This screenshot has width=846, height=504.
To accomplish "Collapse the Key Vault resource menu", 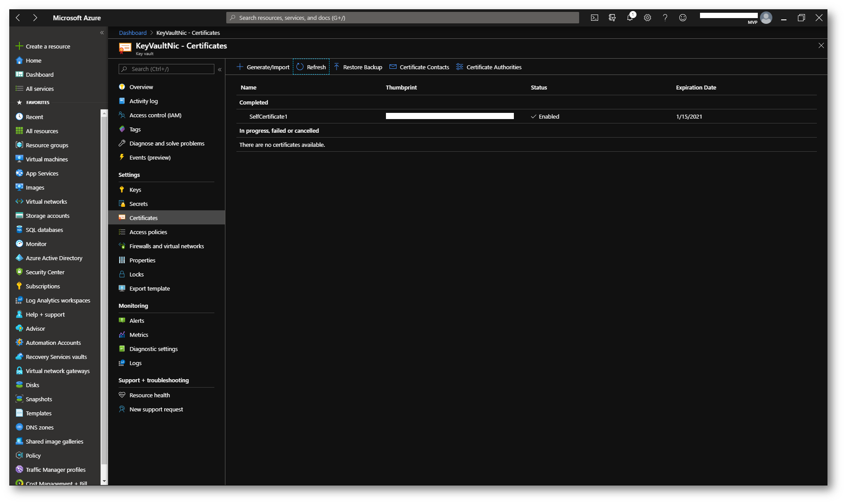I will tap(220, 69).
